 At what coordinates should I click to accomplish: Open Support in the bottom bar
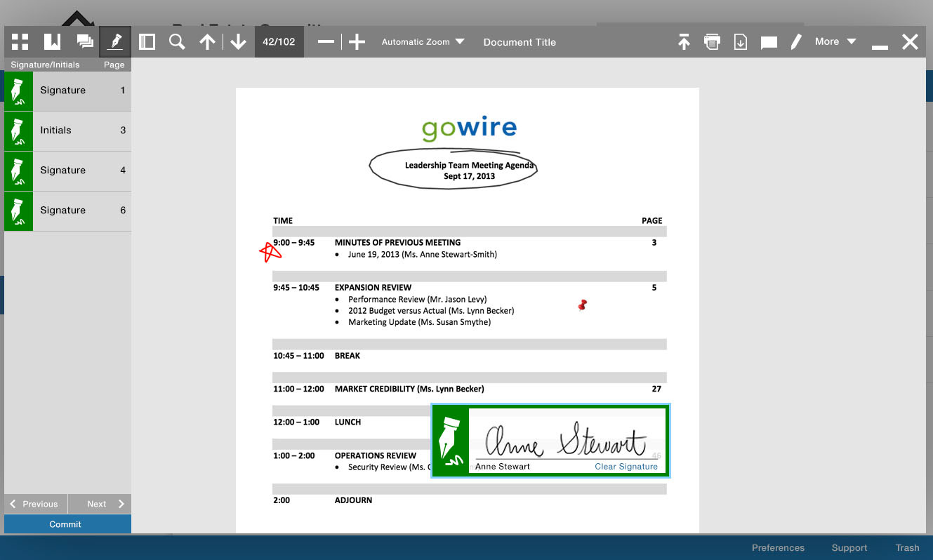[849, 547]
